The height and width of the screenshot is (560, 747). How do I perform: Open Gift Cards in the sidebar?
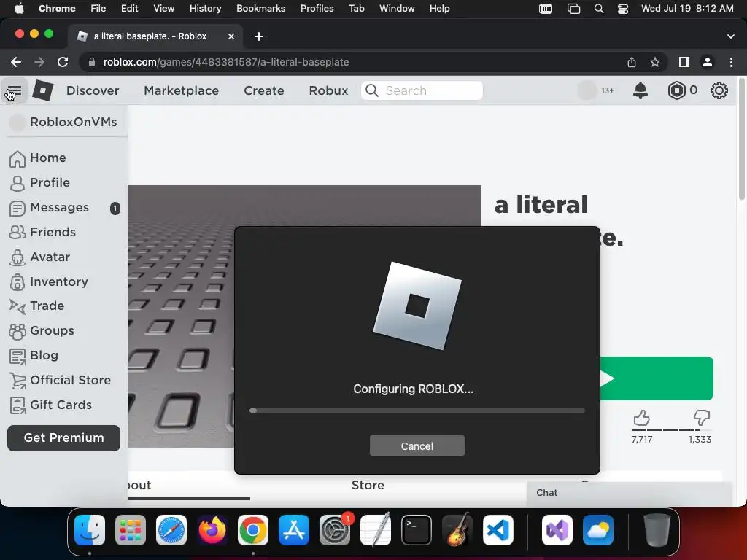[64, 405]
